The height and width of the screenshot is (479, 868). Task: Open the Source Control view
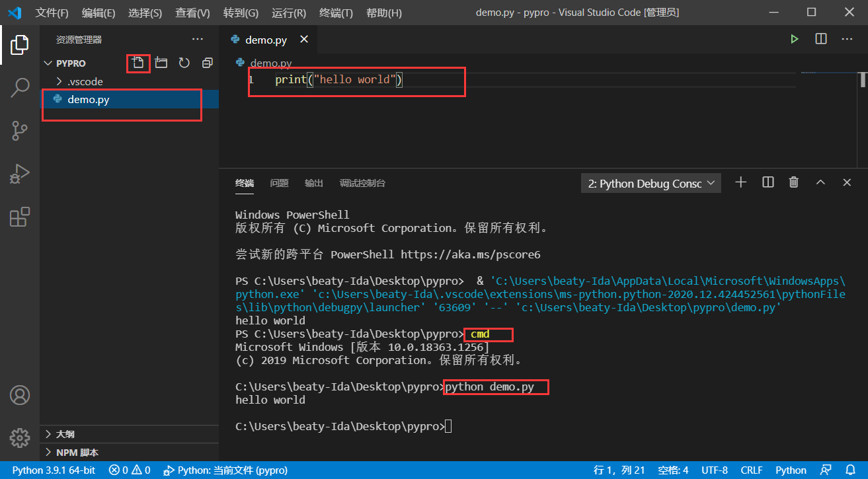coord(19,131)
